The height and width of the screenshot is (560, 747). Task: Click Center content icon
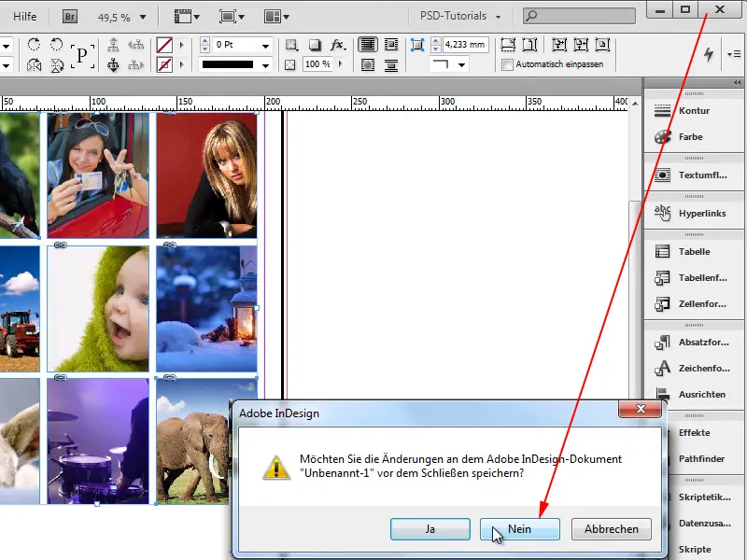[x=602, y=45]
